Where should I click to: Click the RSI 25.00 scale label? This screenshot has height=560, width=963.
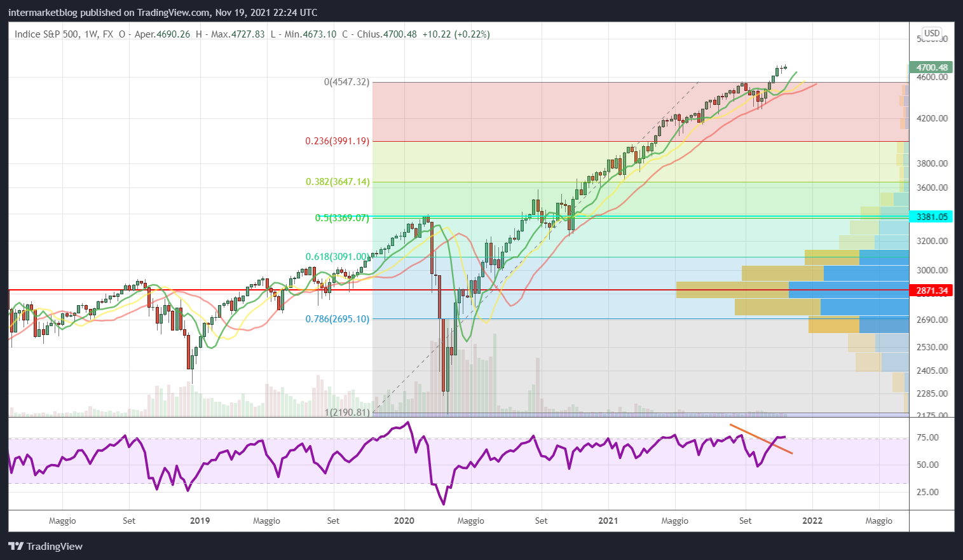tap(928, 492)
